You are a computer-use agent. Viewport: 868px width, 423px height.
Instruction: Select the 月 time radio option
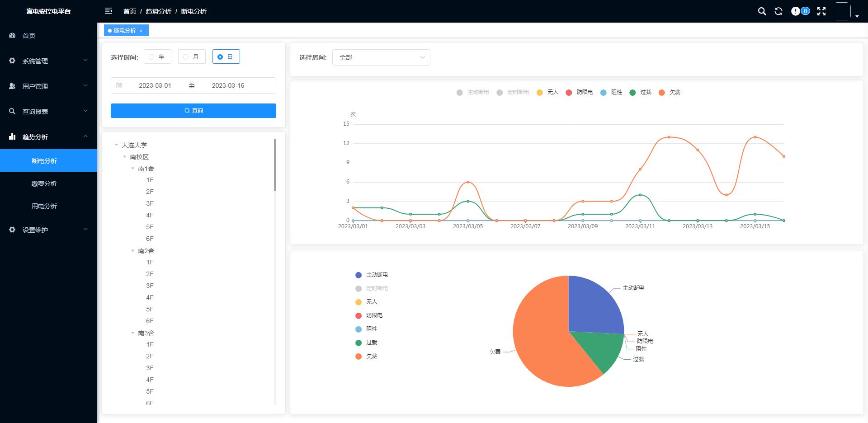(192, 56)
